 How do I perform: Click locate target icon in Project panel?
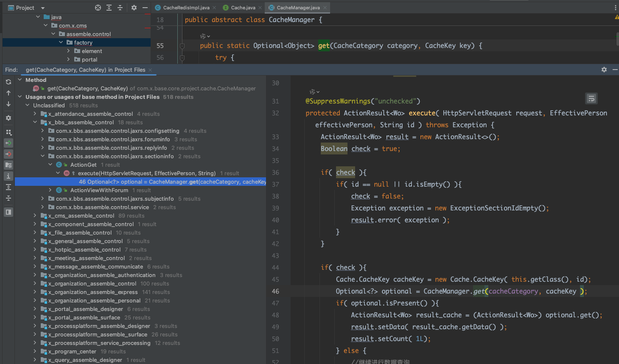click(98, 8)
